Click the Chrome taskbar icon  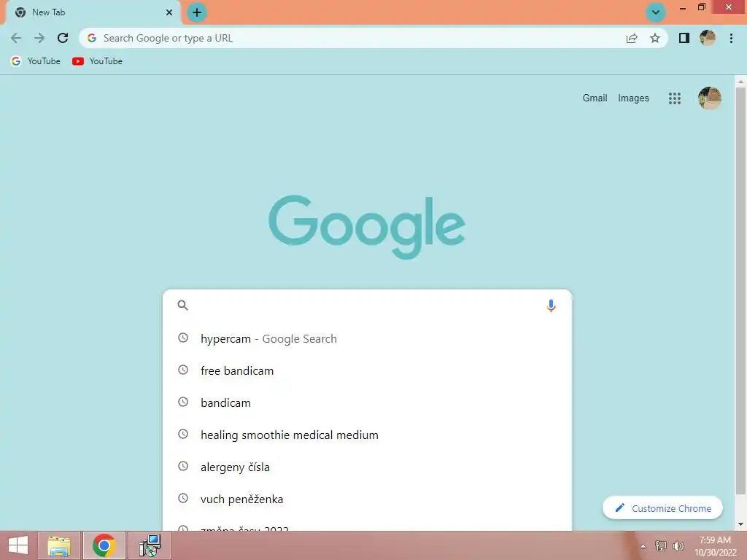[x=104, y=545]
